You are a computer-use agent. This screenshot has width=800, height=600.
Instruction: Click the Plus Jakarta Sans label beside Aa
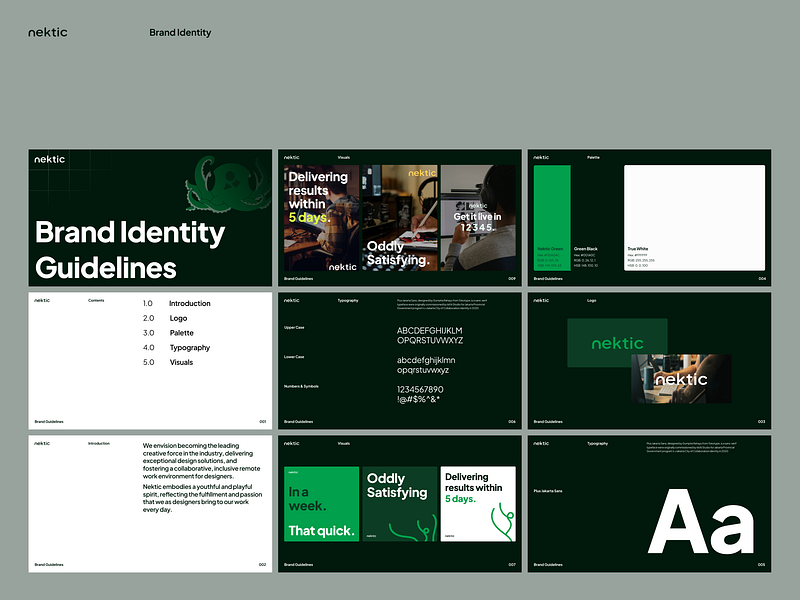point(547,491)
